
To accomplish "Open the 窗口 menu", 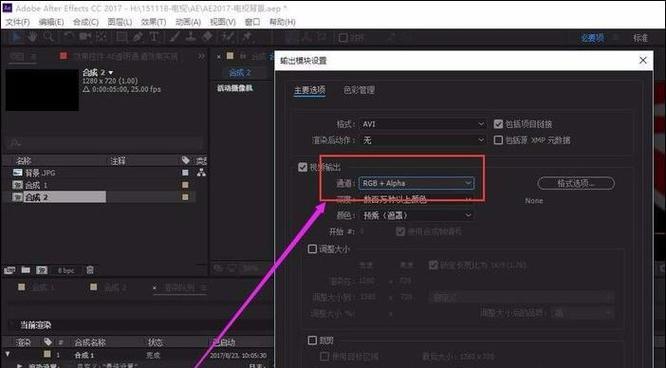I will (252, 22).
